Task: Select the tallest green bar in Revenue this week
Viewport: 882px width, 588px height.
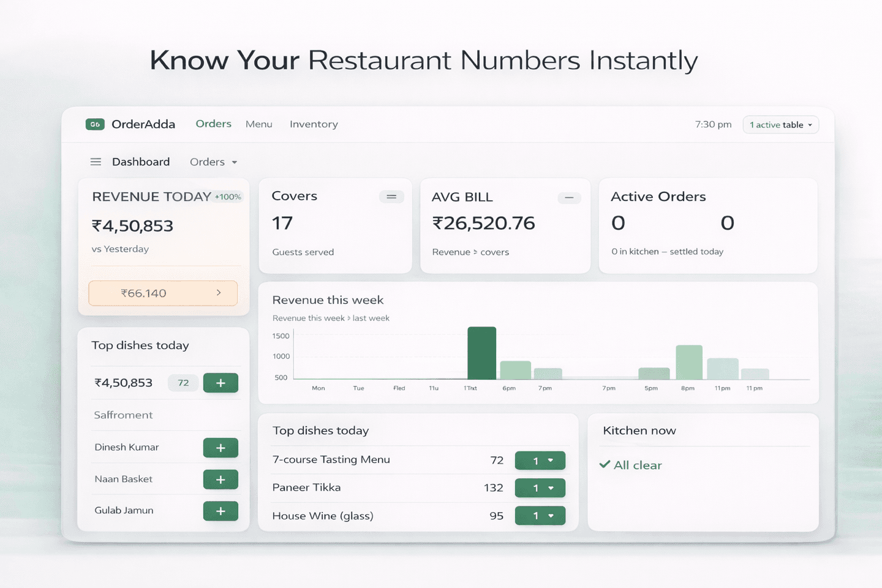Action: [481, 352]
